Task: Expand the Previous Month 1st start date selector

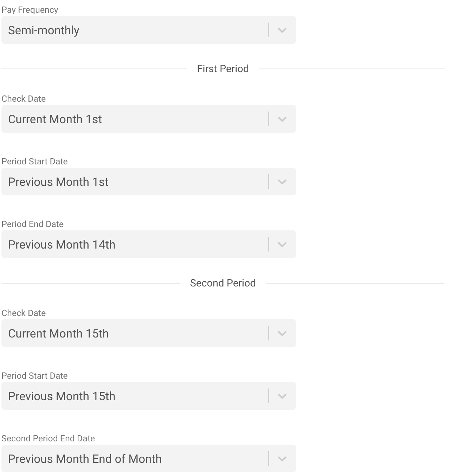Action: (x=135, y=182)
